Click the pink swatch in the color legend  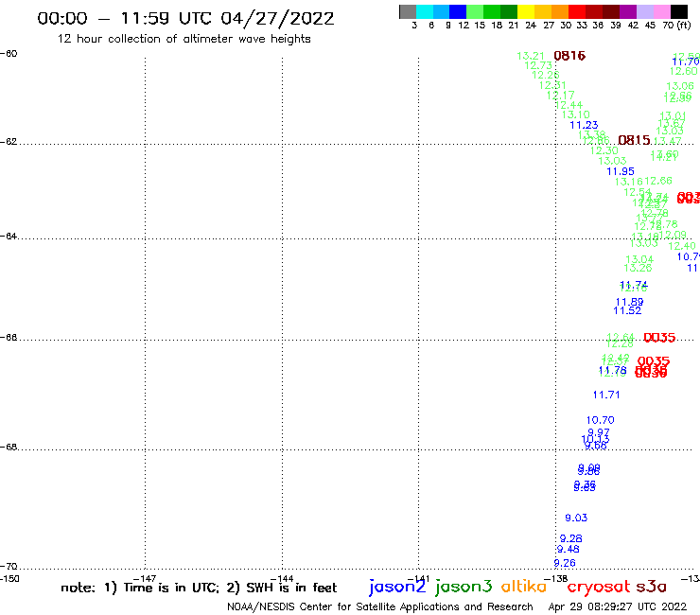(x=662, y=11)
